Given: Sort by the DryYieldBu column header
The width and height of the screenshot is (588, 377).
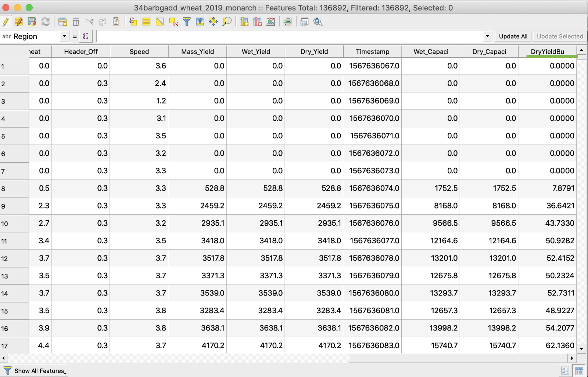Looking at the screenshot, I should (x=548, y=51).
